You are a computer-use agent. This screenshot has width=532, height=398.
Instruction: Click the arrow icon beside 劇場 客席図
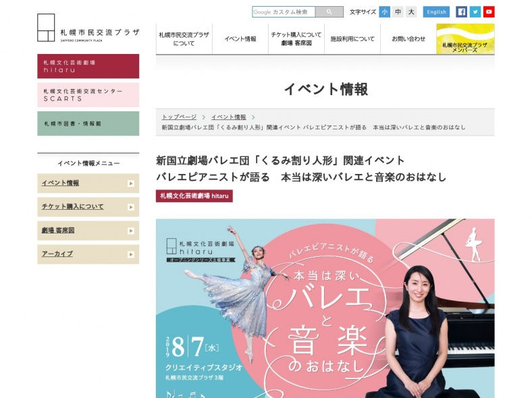131,231
